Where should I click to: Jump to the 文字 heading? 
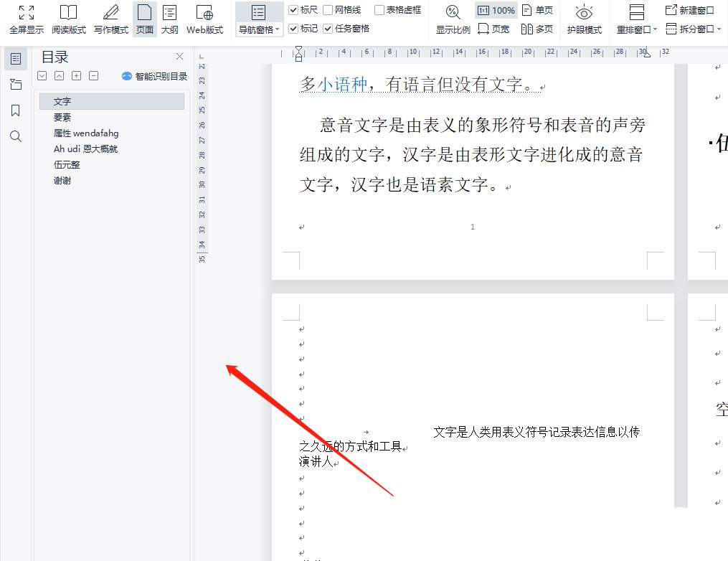[111, 101]
